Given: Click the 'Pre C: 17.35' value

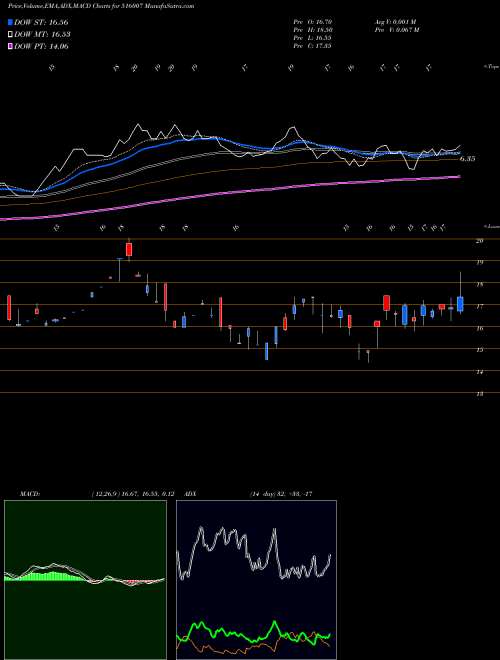Looking at the screenshot, I should pyautogui.click(x=312, y=46).
